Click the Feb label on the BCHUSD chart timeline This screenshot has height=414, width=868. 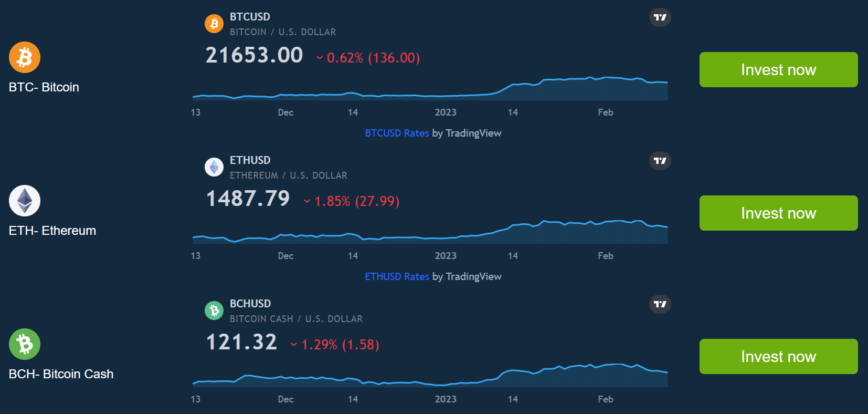point(605,399)
